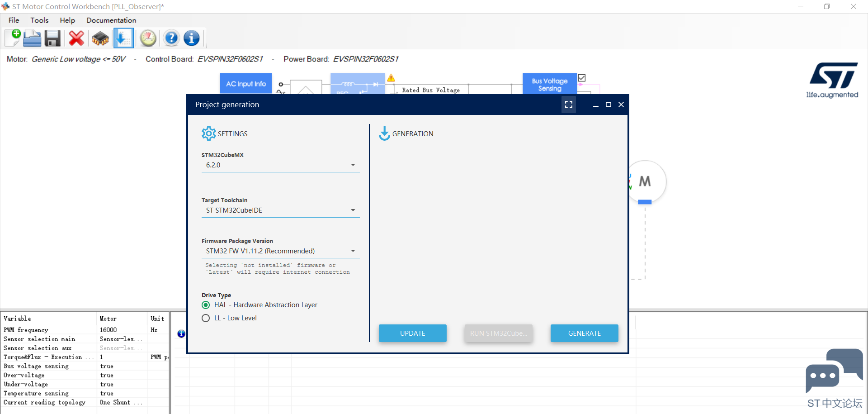Click the RUN STM32Cube... button
This screenshot has width=868, height=414.
[499, 333]
